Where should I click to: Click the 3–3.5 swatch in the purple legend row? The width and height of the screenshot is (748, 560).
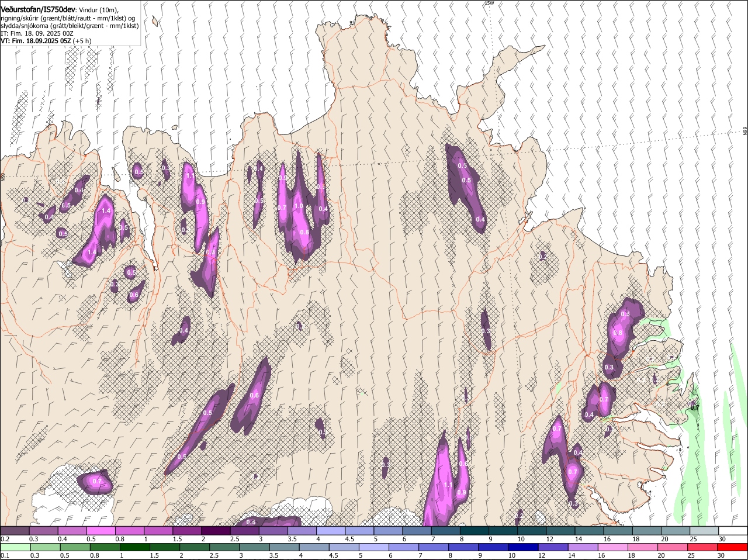pyautogui.click(x=273, y=531)
